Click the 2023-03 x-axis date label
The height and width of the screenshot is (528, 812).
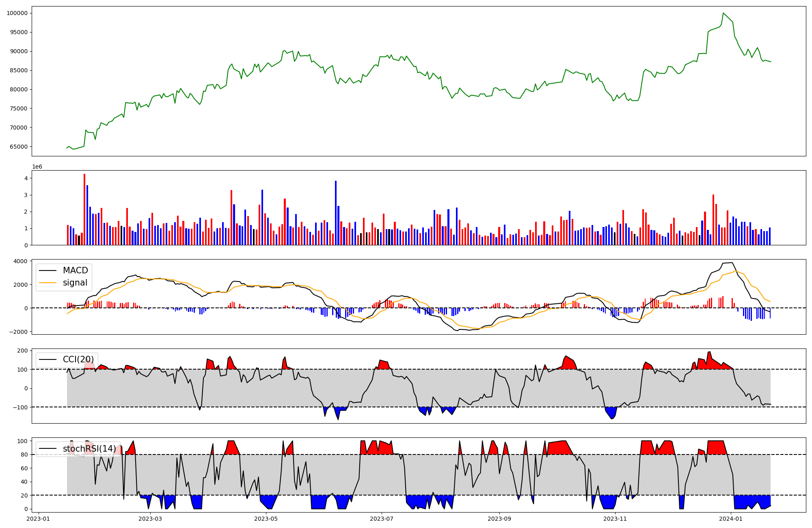(x=150, y=519)
